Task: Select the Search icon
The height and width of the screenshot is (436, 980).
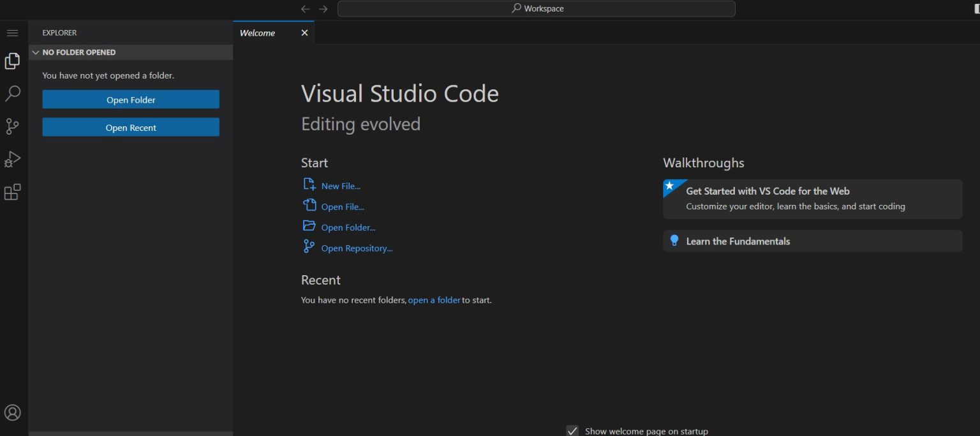Action: 12,93
